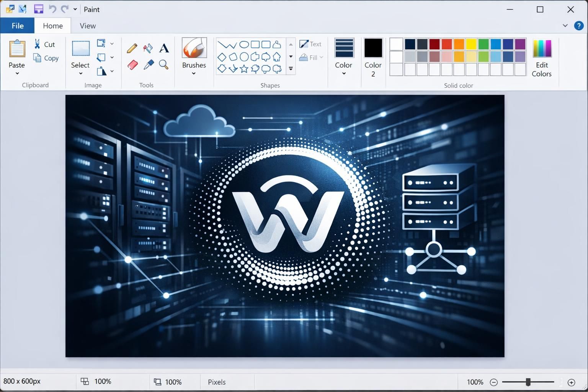Click the W logo on the canvas
Image resolution: width=588 pixels, height=392 pixels.
(x=288, y=214)
